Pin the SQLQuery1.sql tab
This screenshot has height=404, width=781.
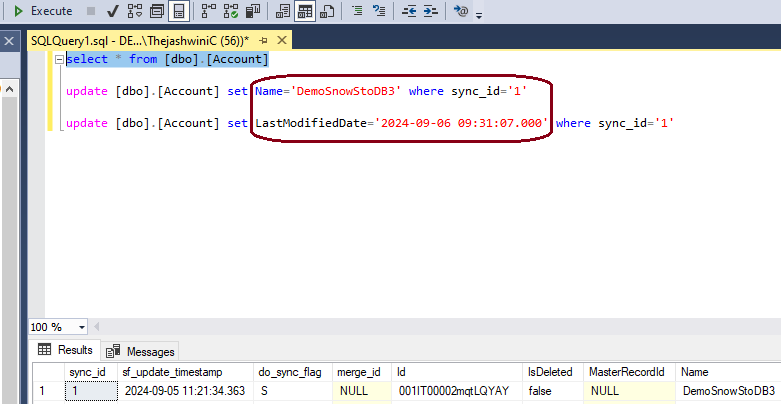pyautogui.click(x=263, y=41)
